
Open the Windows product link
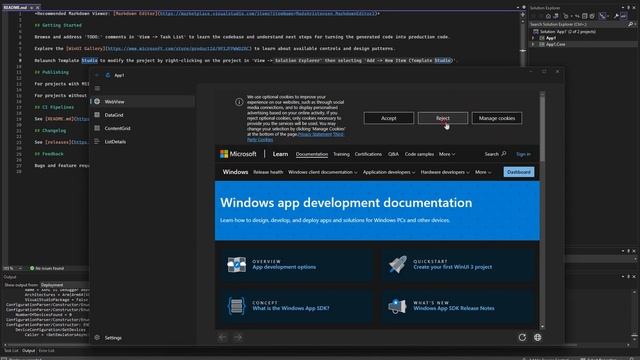(x=235, y=172)
